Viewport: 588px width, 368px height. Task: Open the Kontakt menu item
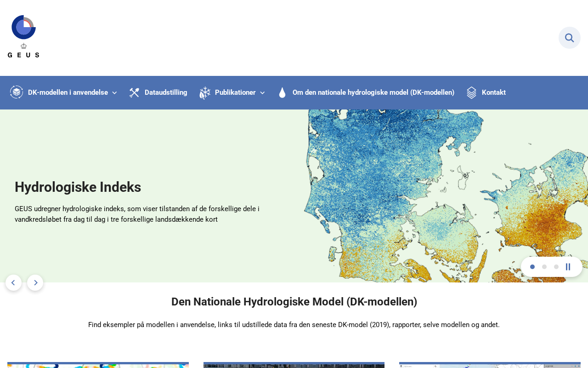tap(494, 92)
